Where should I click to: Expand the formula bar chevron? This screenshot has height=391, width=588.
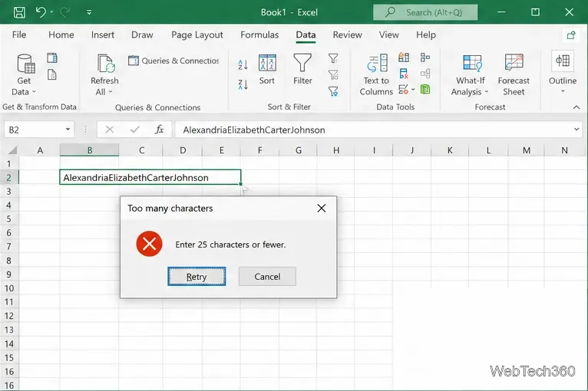(x=576, y=130)
